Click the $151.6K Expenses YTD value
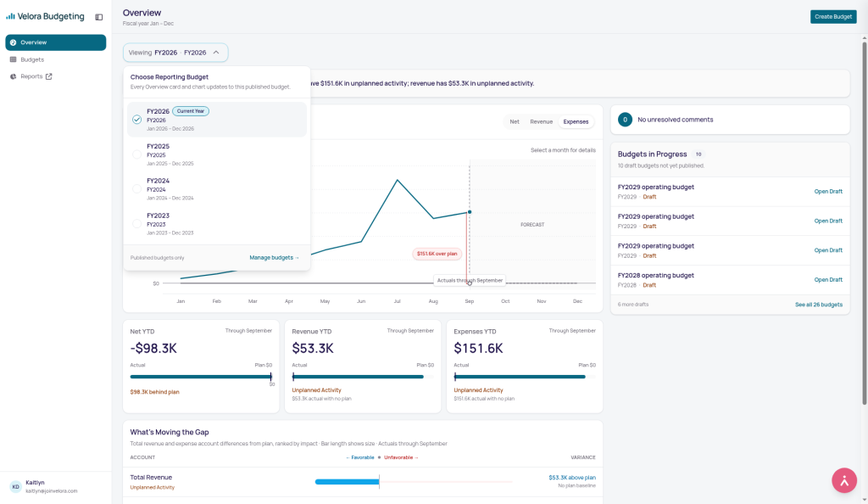 478,349
